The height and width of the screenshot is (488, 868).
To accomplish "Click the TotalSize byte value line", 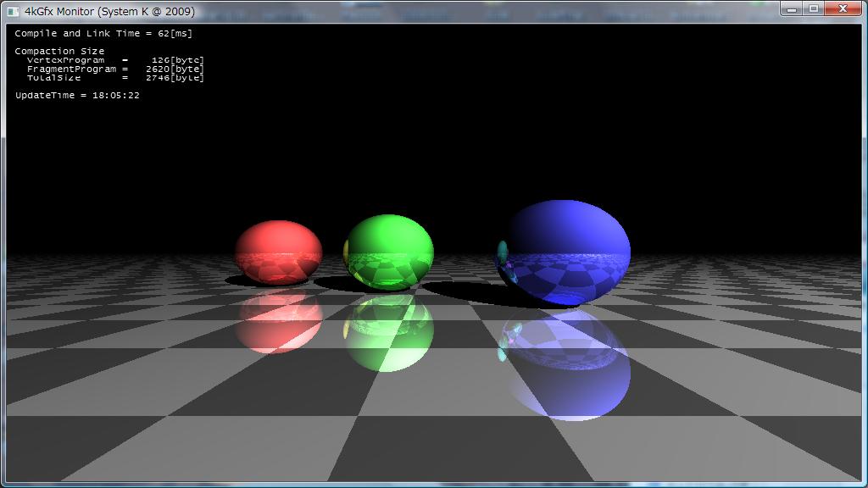I will (x=115, y=77).
